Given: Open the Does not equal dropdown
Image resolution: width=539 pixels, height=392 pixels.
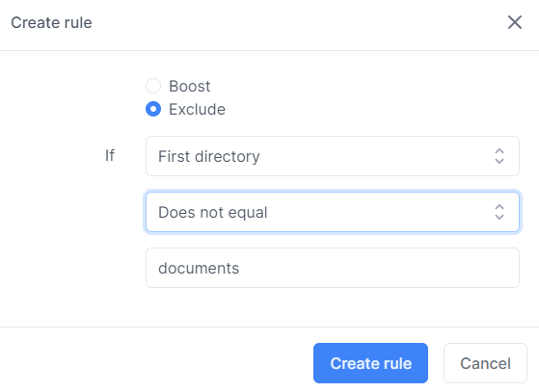Looking at the screenshot, I should coord(333,212).
